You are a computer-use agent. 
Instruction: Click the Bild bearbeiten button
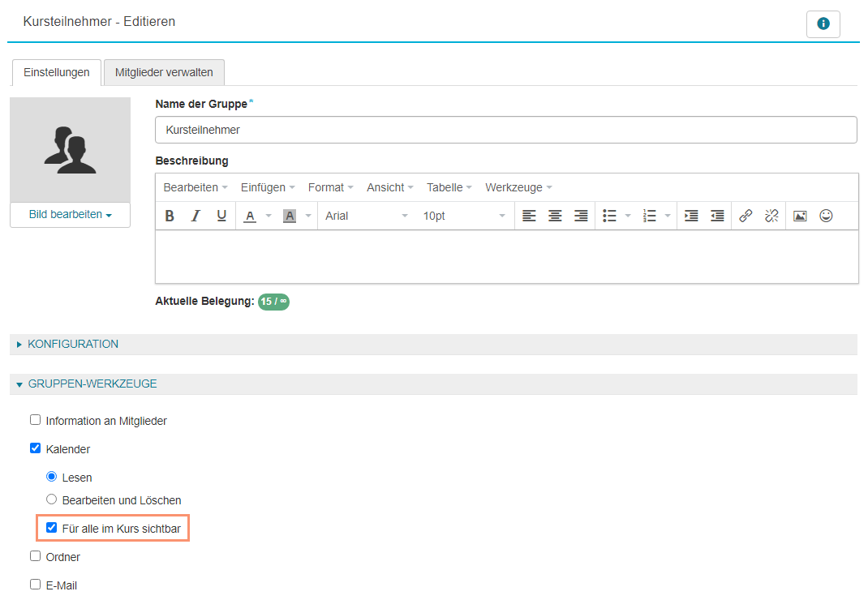(70, 215)
